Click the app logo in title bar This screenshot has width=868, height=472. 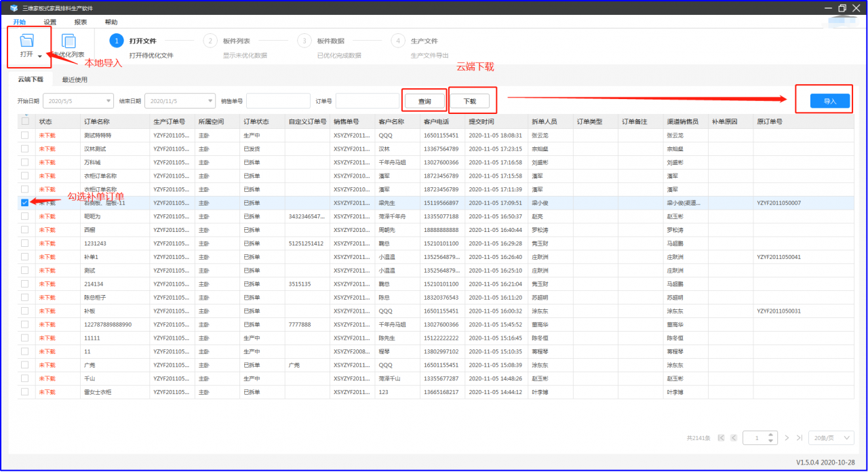tap(13, 8)
